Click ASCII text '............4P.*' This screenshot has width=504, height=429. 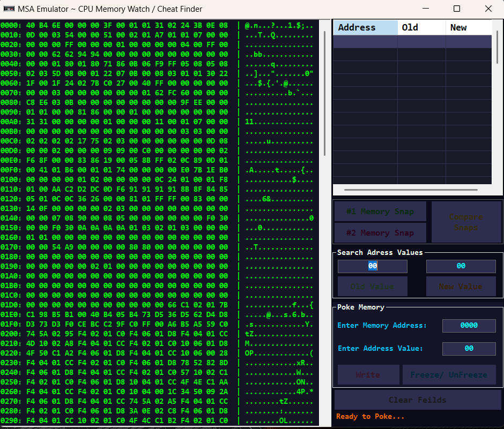[279, 392]
